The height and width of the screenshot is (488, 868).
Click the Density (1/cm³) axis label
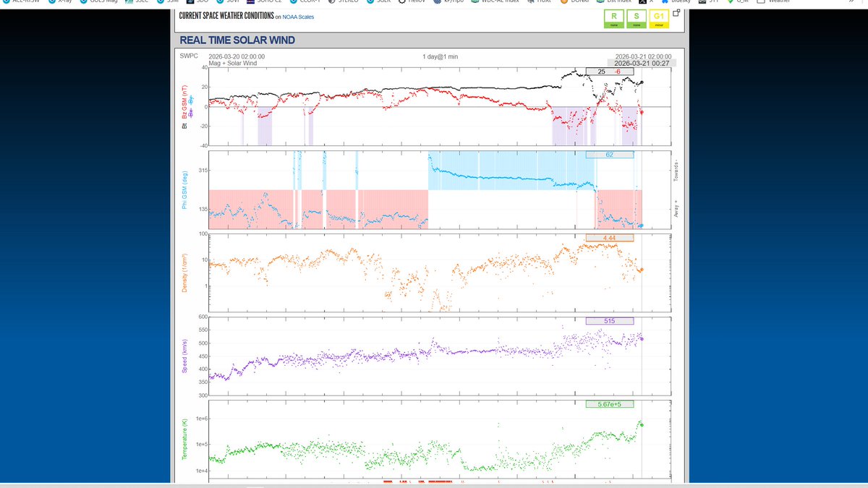(x=184, y=273)
